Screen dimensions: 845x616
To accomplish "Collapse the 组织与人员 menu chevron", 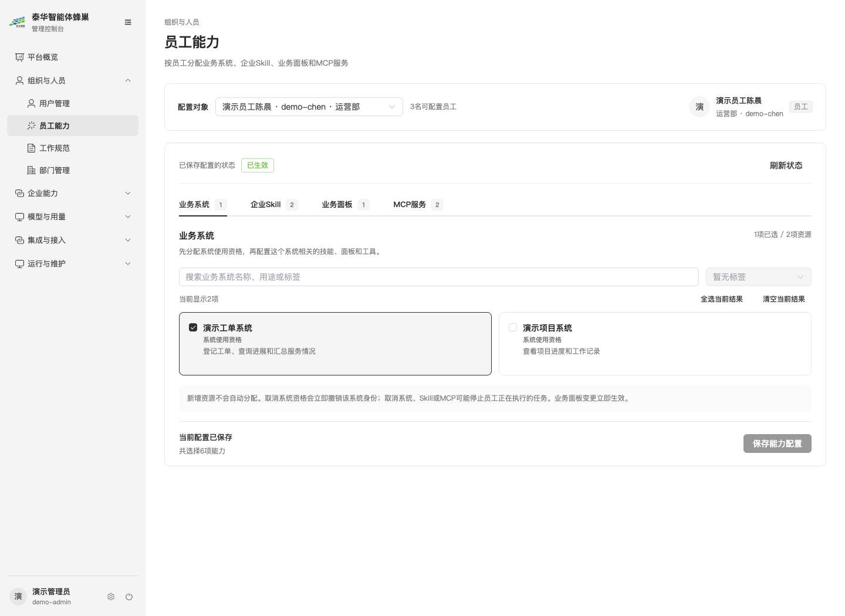I will pyautogui.click(x=128, y=80).
